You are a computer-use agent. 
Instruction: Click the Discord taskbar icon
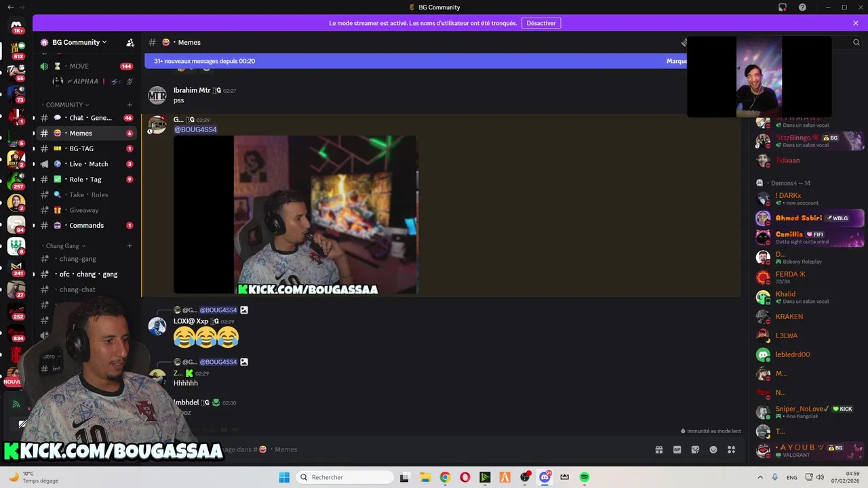point(545,477)
